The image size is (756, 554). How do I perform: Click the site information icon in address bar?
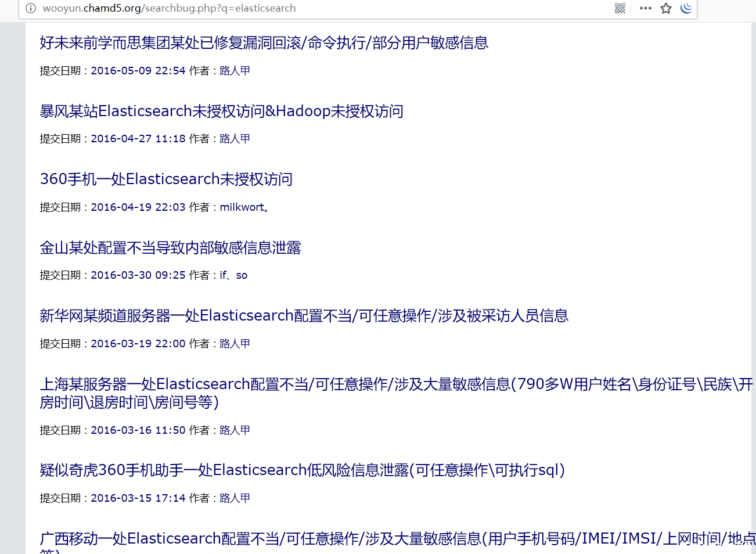31,8
